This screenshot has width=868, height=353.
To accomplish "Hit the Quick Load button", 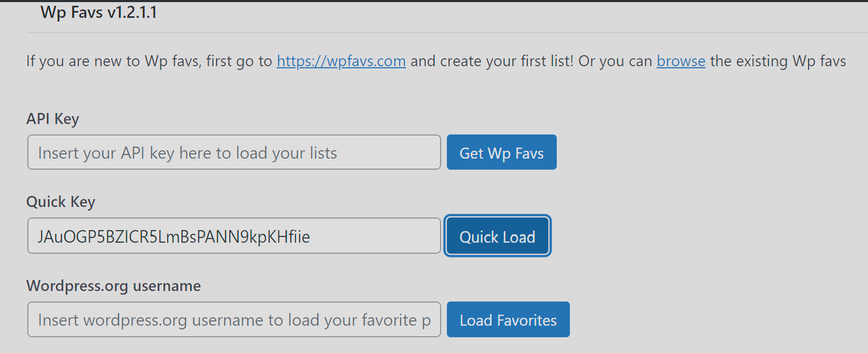I will pos(497,236).
